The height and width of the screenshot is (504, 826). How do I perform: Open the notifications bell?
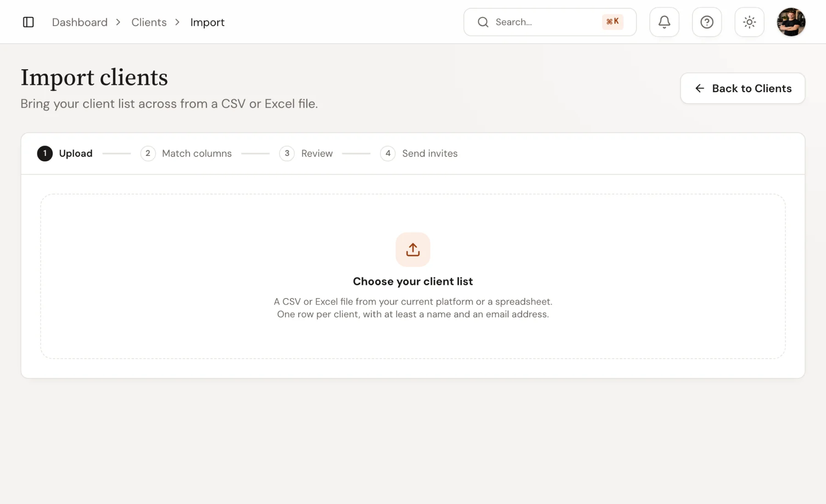[x=664, y=22]
